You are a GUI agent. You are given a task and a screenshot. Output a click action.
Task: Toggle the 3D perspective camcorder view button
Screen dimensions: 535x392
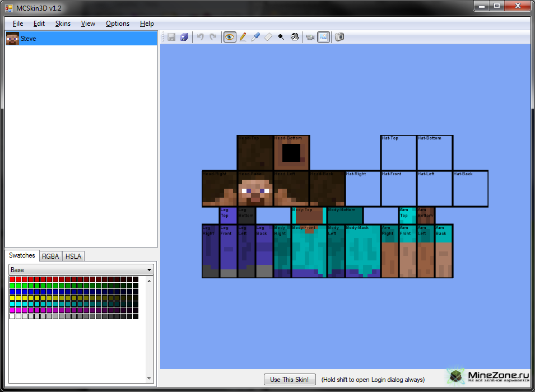310,37
